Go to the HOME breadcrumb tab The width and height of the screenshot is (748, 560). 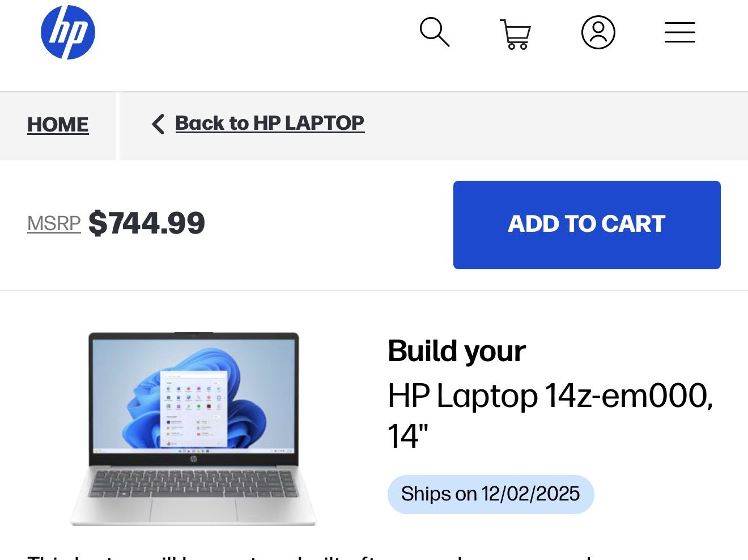tap(58, 125)
